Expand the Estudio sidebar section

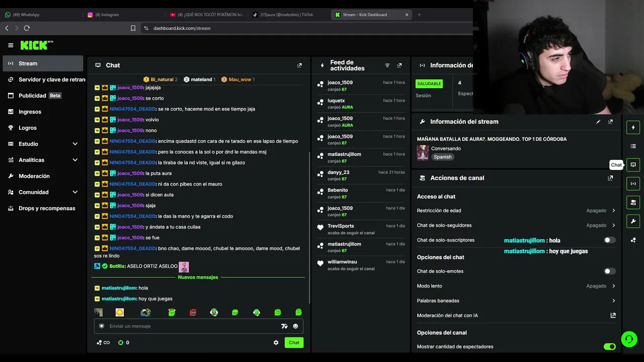tap(43, 144)
